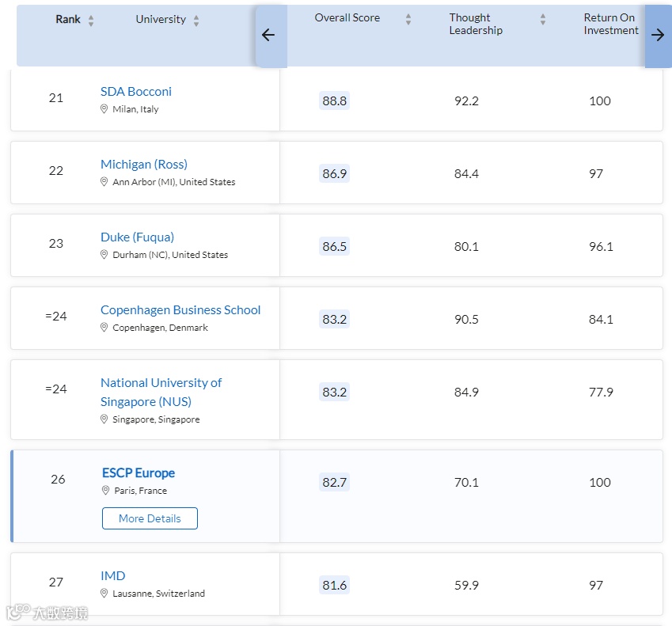Open the ESCP Europe university link
The image size is (672, 626).
pos(139,472)
